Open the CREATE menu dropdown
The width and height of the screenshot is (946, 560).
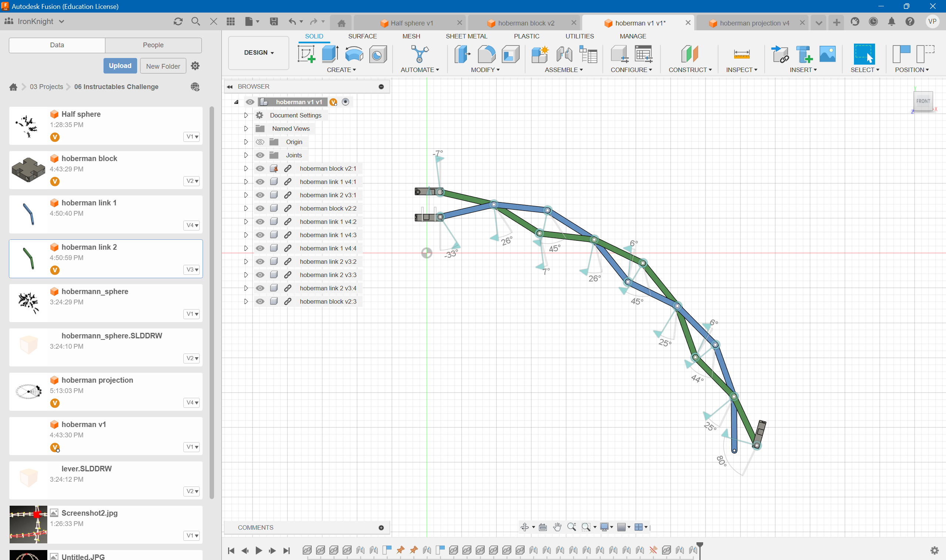point(341,70)
